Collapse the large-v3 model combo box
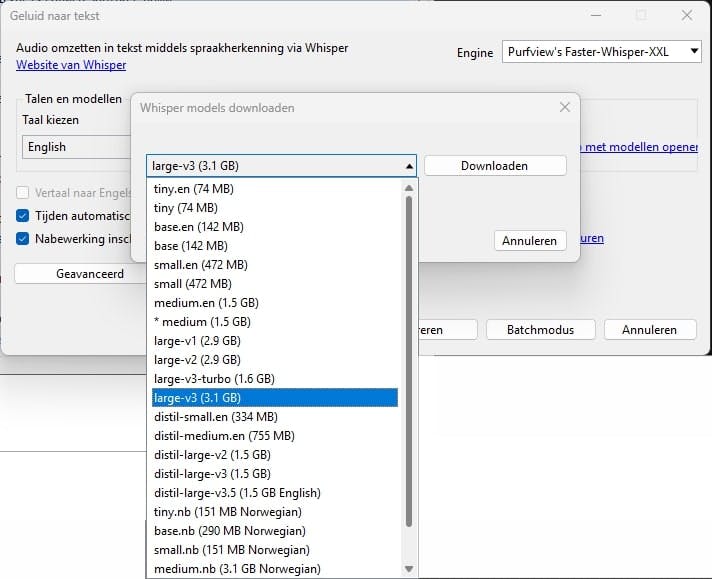This screenshot has width=712, height=579. point(409,166)
